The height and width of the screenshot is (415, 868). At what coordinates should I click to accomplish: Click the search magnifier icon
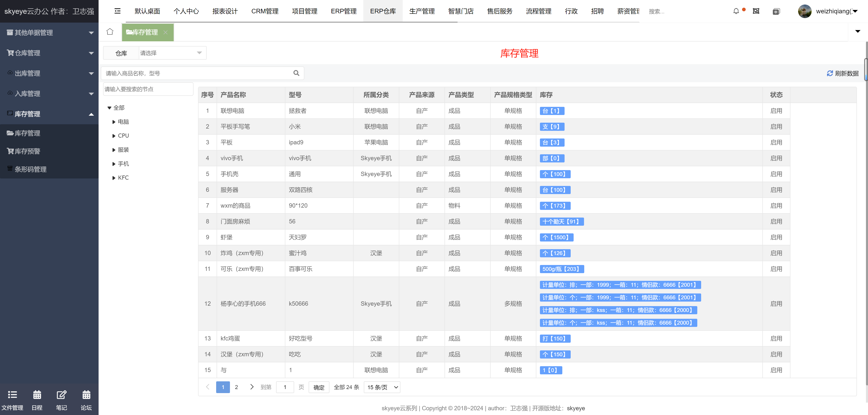pos(296,73)
